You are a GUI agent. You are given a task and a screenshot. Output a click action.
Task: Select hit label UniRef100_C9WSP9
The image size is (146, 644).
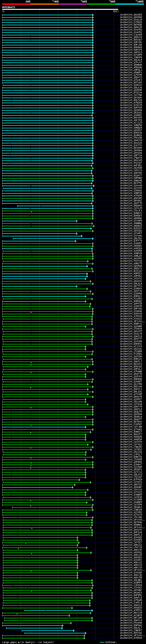click(131, 58)
